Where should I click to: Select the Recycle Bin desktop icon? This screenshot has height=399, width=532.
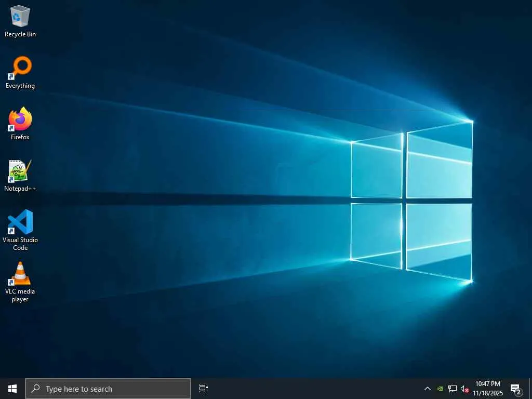(20, 22)
